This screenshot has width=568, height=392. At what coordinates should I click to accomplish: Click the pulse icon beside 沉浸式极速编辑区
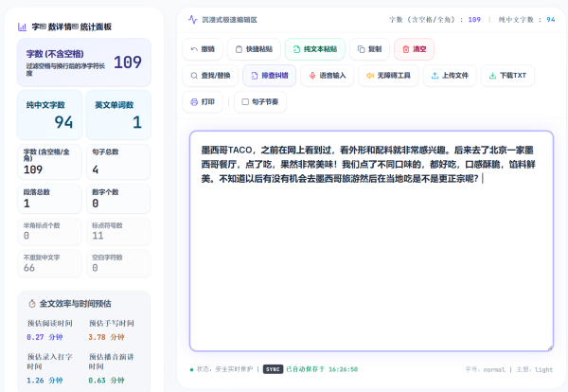point(193,20)
